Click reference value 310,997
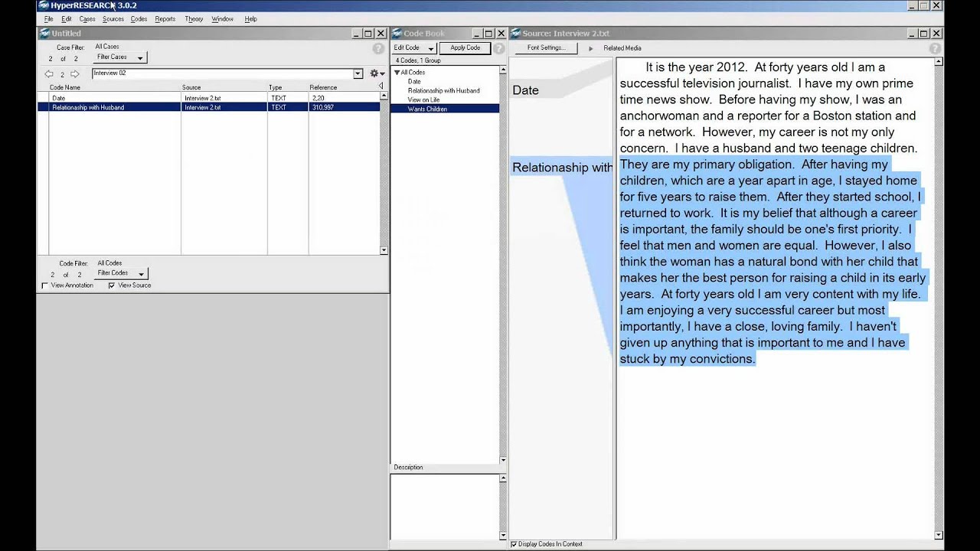This screenshot has height=551, width=980. click(322, 108)
